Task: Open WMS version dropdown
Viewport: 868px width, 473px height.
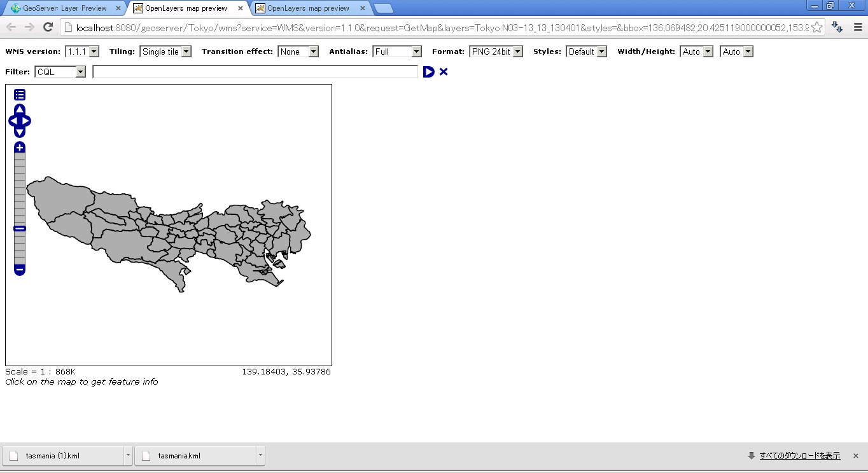Action: [x=82, y=51]
